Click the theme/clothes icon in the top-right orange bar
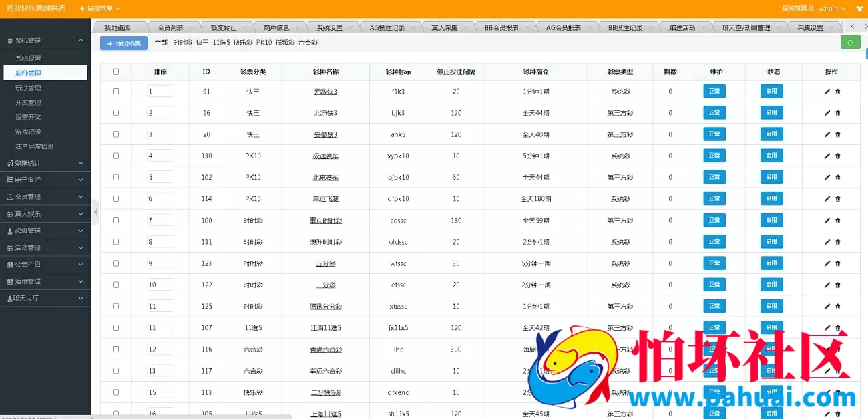The height and width of the screenshot is (419, 868). (860, 9)
